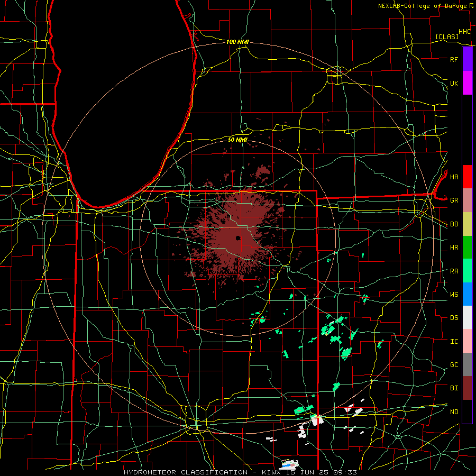Click the IC light pink legend swatch
476x476 pixels.
(467, 341)
